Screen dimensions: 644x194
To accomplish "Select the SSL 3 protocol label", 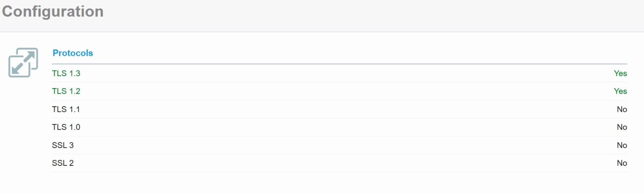I will pyautogui.click(x=63, y=145).
